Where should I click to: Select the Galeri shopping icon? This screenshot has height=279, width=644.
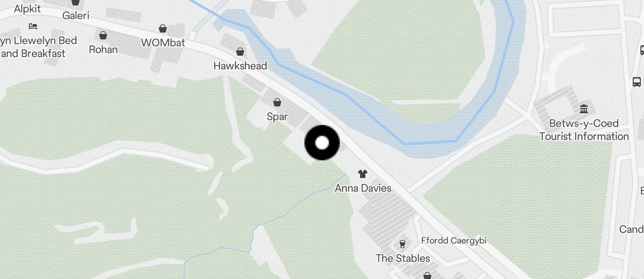tap(76, 2)
